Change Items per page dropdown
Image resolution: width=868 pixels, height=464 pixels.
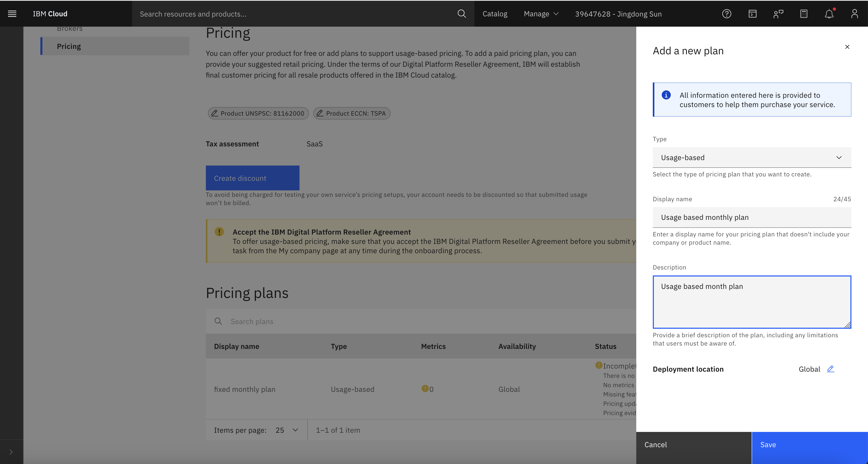click(x=287, y=430)
